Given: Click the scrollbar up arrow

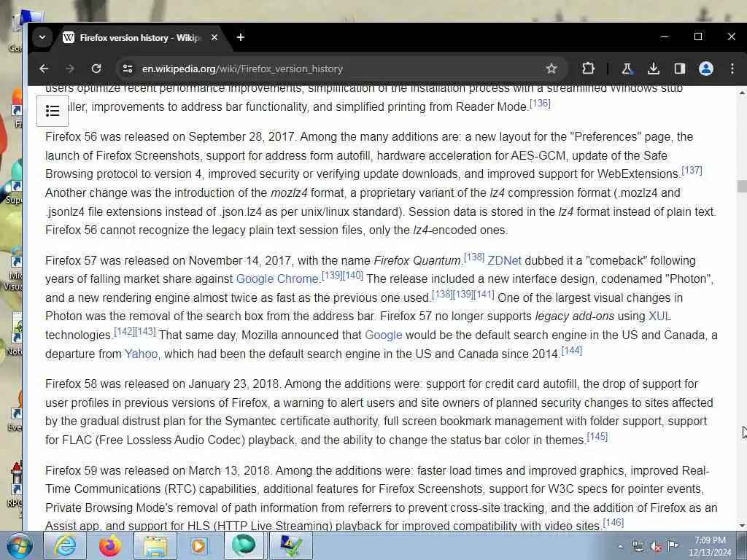Looking at the screenshot, I should (742, 93).
